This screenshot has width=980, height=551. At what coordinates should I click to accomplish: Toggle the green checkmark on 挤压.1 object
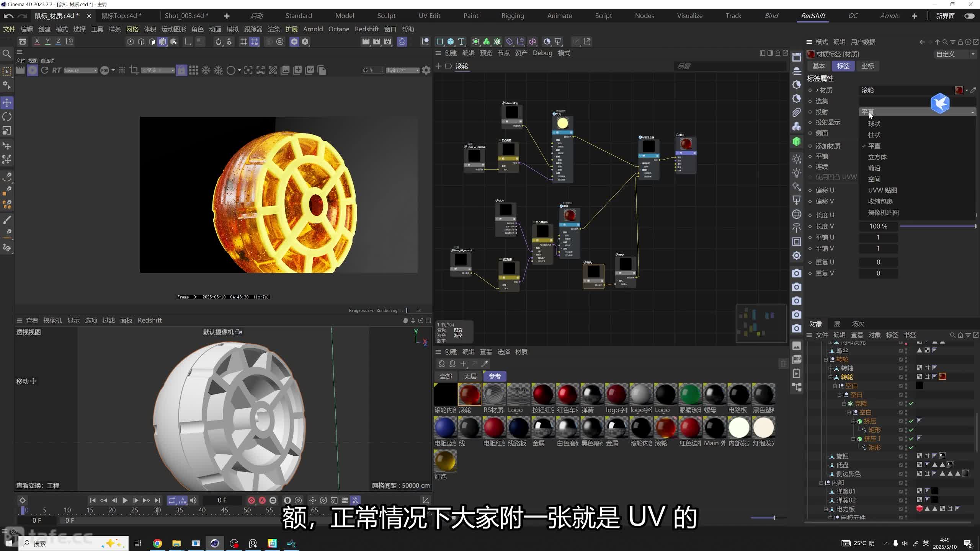[911, 439]
